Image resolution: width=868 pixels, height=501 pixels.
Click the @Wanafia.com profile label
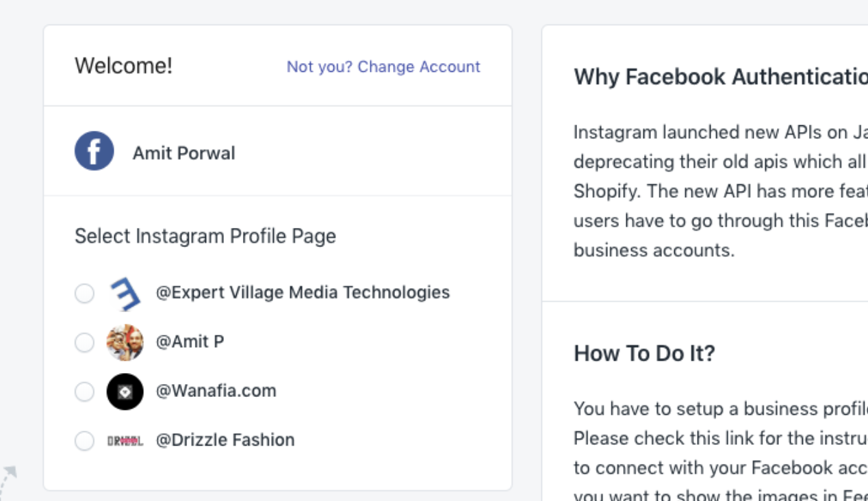point(216,391)
